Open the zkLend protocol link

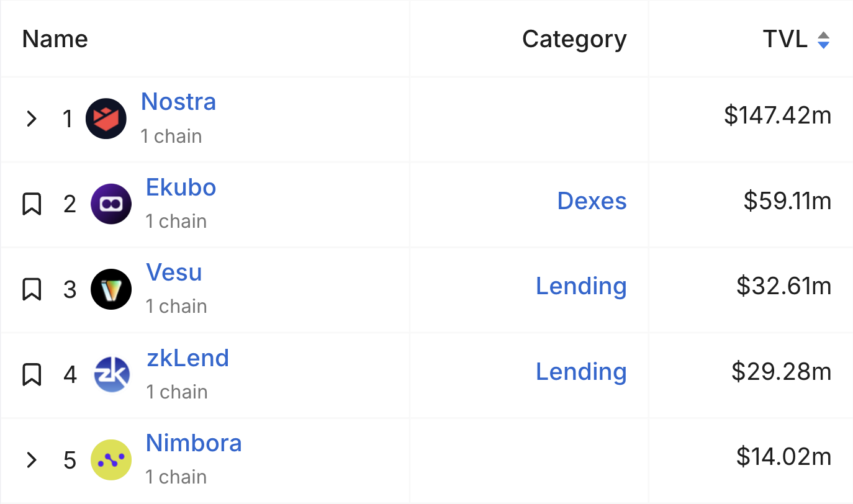187,358
